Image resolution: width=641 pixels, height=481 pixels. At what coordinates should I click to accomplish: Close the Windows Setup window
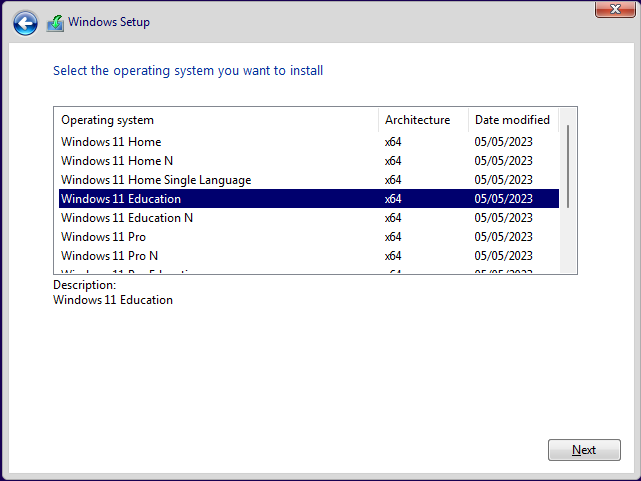pyautogui.click(x=611, y=9)
